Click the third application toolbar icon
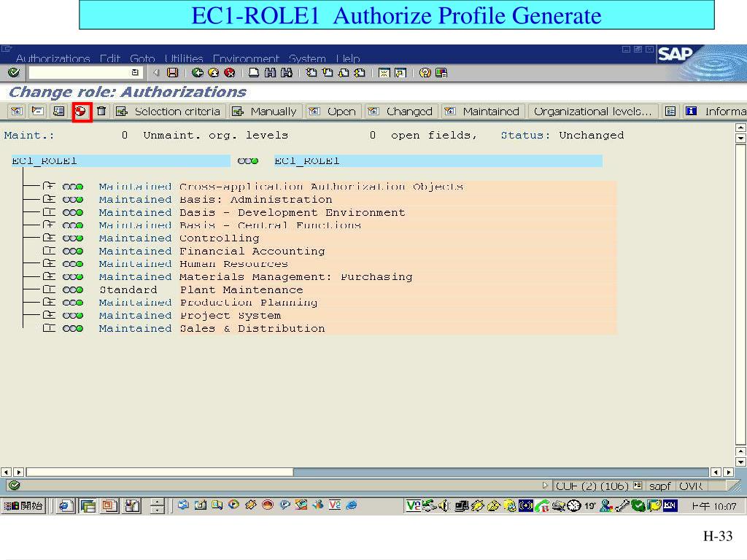 pos(58,111)
